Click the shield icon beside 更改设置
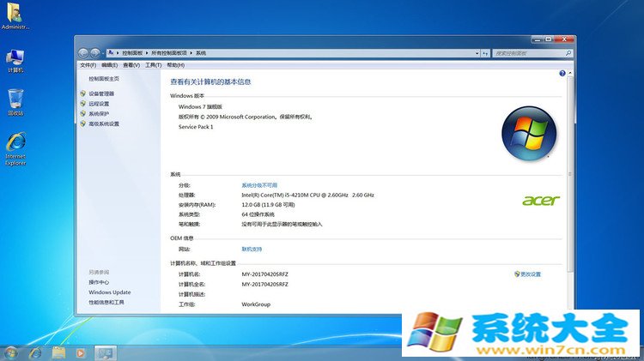 tap(517, 274)
